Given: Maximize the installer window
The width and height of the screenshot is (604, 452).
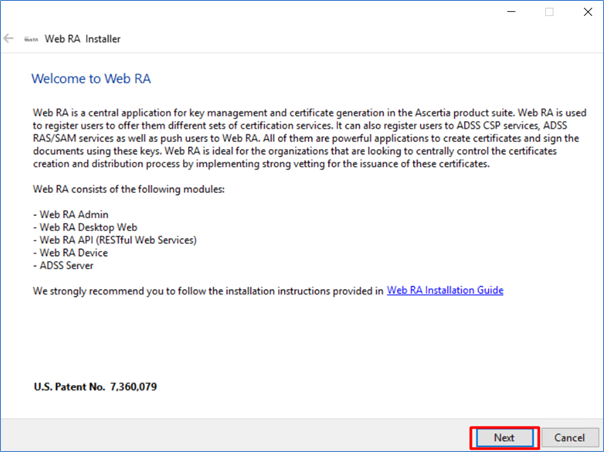Looking at the screenshot, I should [549, 12].
